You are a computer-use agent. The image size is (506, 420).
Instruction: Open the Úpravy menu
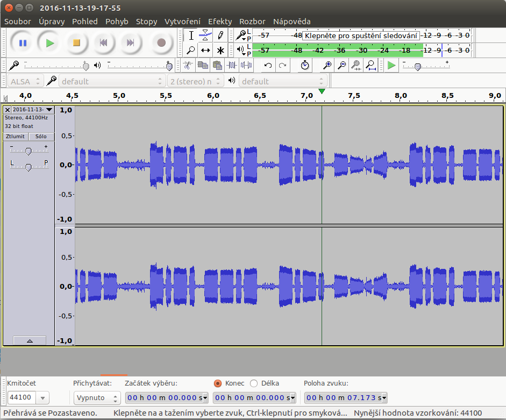coord(52,22)
